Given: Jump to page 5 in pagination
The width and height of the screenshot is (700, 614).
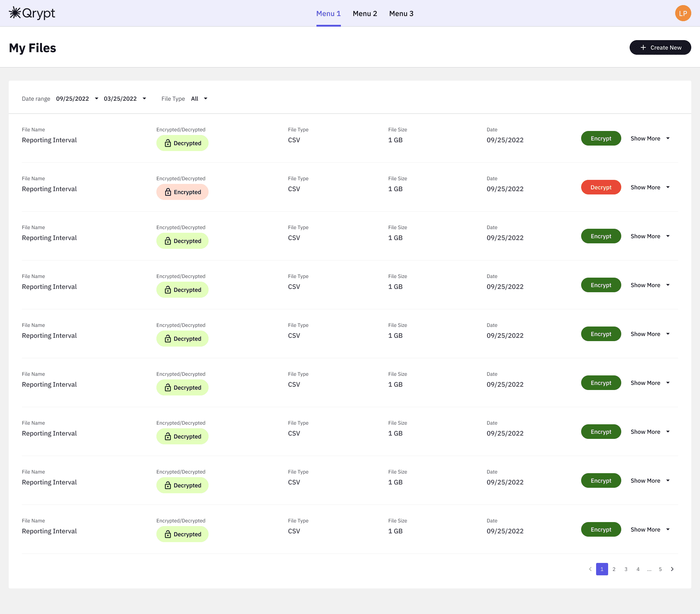Looking at the screenshot, I should tap(660, 569).
